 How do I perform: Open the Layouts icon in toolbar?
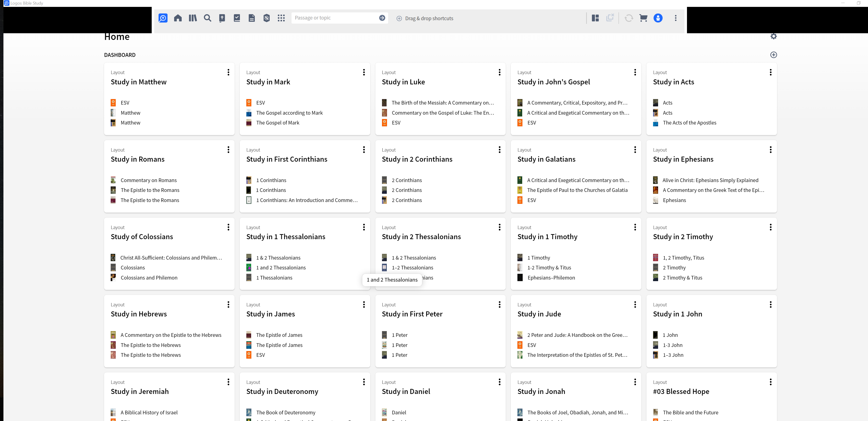click(595, 18)
